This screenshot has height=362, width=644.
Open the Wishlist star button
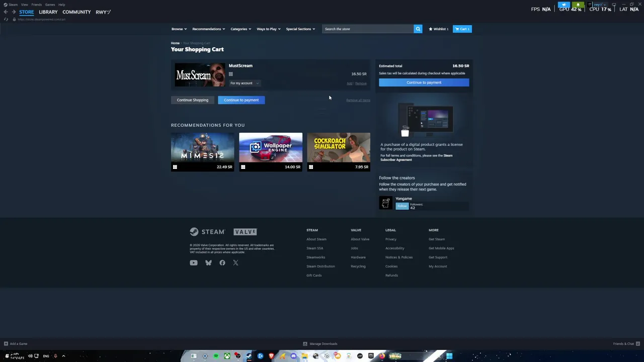pos(439,29)
